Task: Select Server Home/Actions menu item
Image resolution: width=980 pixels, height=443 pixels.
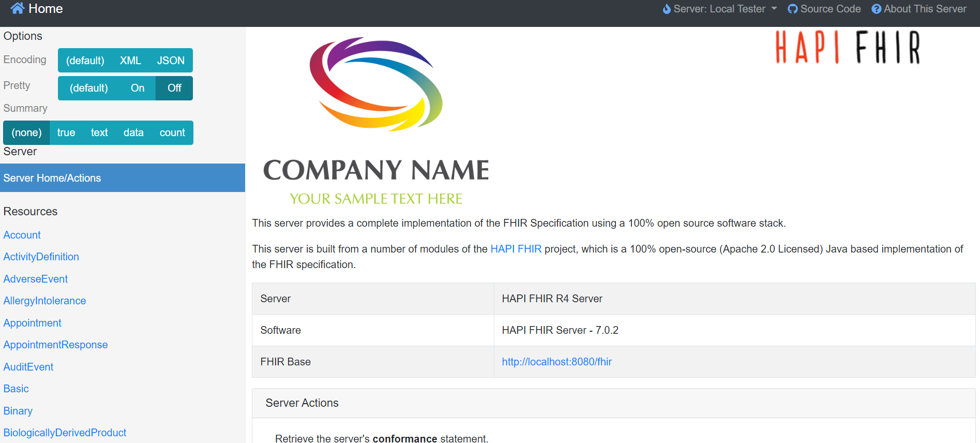Action: point(123,178)
